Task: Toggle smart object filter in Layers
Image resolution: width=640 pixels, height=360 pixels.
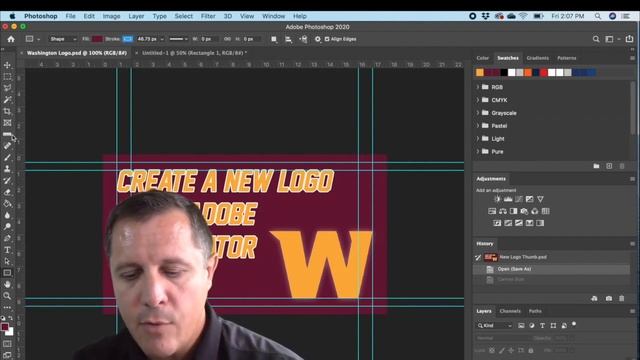Action: tap(564, 325)
